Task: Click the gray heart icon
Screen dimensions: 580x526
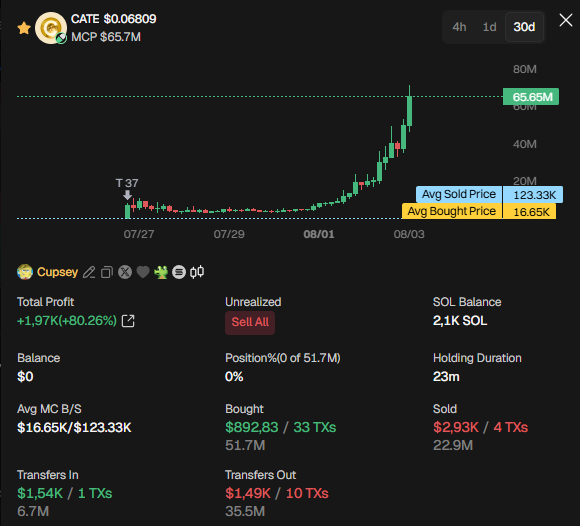Action: coord(143,272)
